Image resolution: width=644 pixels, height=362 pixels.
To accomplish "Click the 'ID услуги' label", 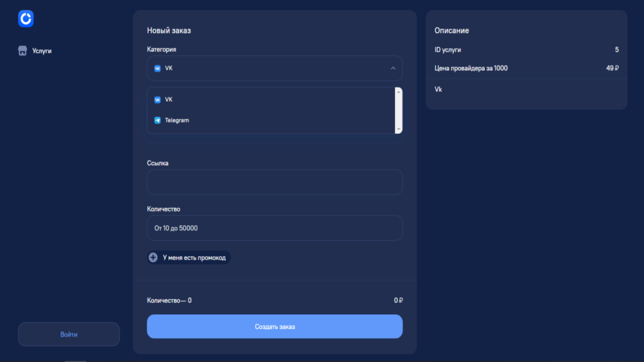I will click(448, 50).
